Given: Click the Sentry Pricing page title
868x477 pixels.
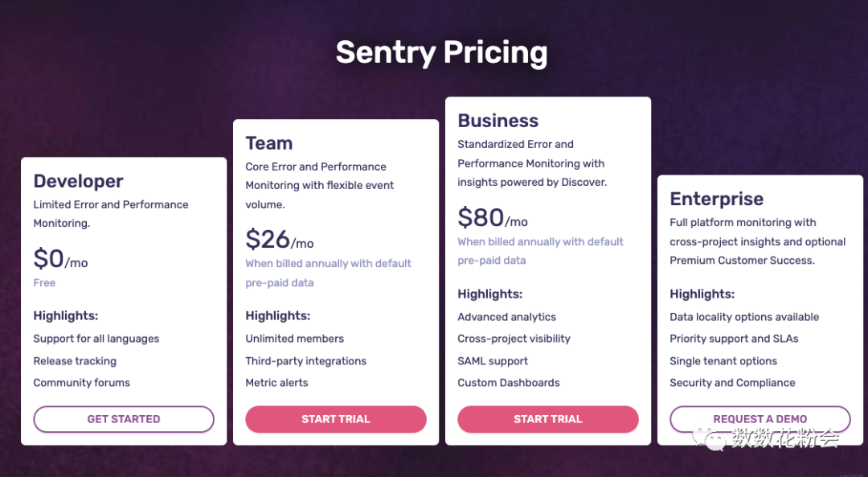Looking at the screenshot, I should [x=441, y=51].
